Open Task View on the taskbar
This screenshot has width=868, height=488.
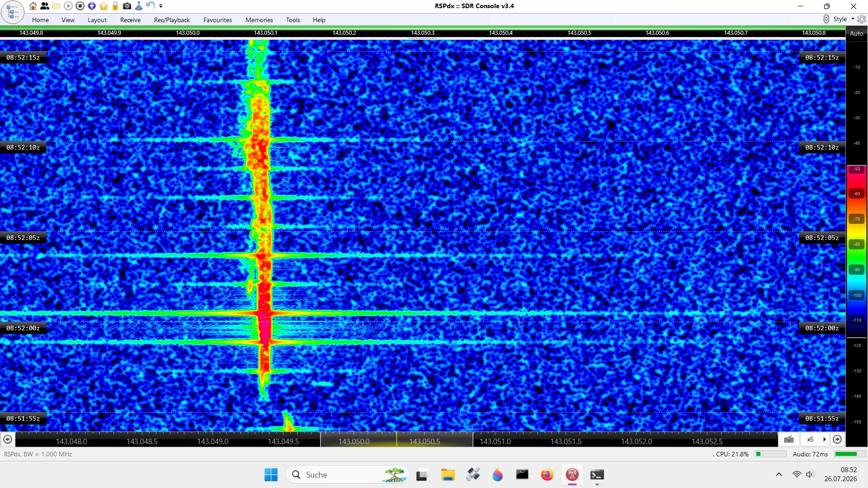[422, 475]
